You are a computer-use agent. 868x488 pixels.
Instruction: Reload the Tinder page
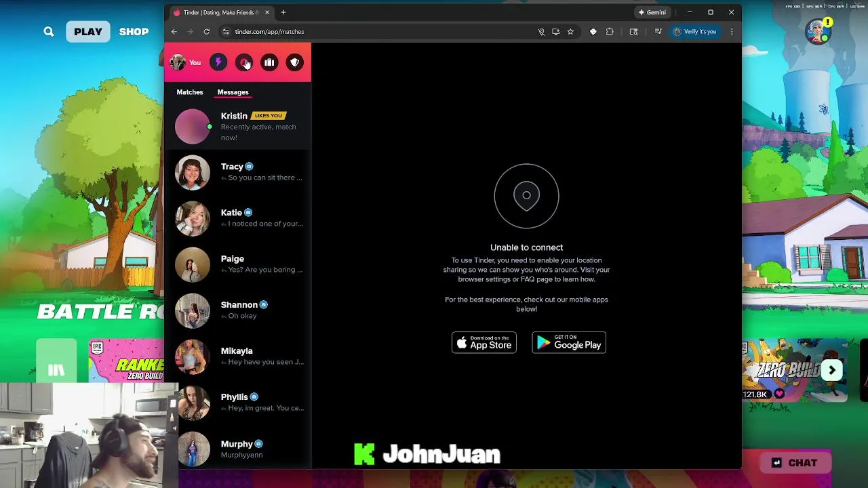click(x=207, y=32)
